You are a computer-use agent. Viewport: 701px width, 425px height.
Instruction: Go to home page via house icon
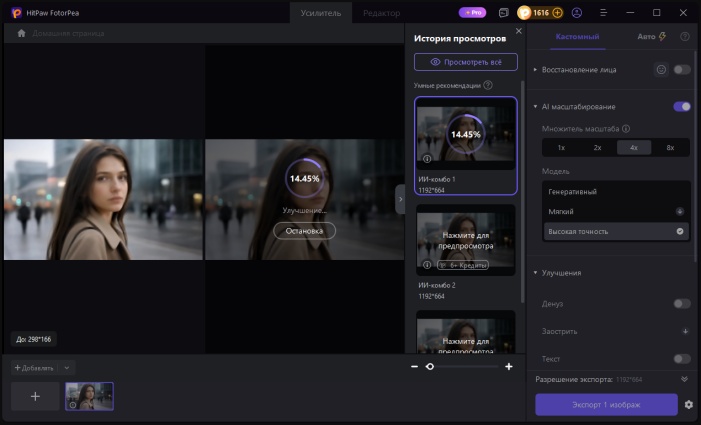[x=21, y=33]
